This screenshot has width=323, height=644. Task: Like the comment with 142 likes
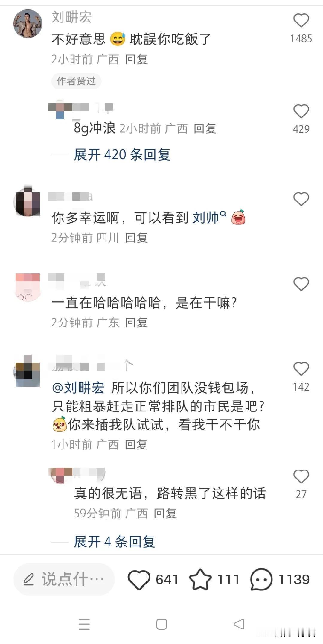301,369
